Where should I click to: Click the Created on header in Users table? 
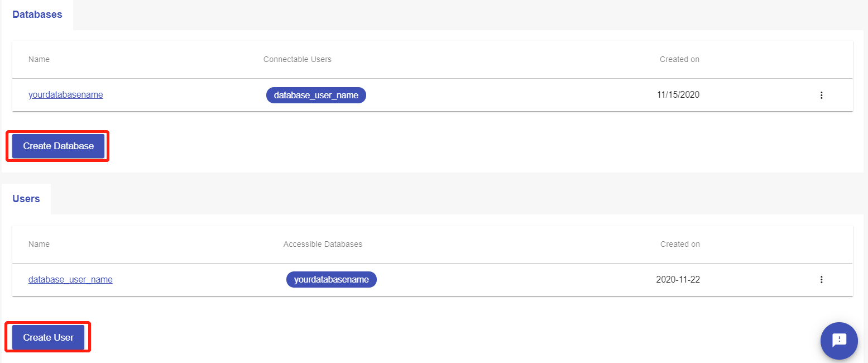(679, 244)
